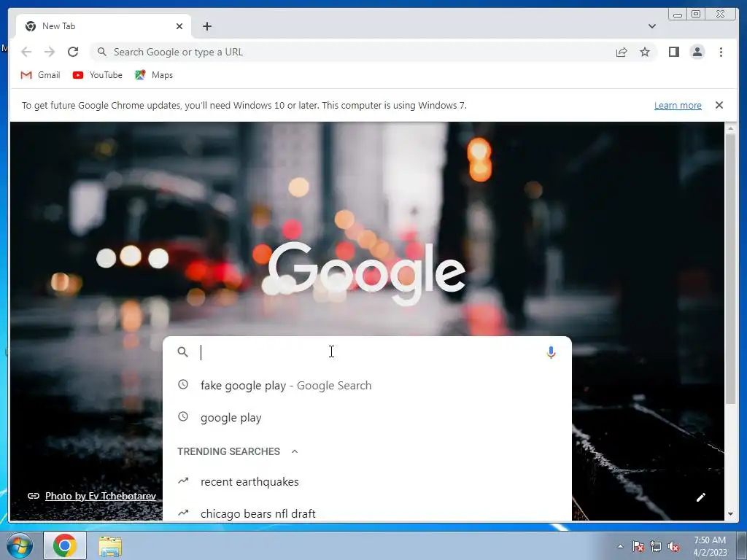This screenshot has height=560, width=747.
Task: Open the tab search dropdown arrow
Action: pyautogui.click(x=651, y=26)
